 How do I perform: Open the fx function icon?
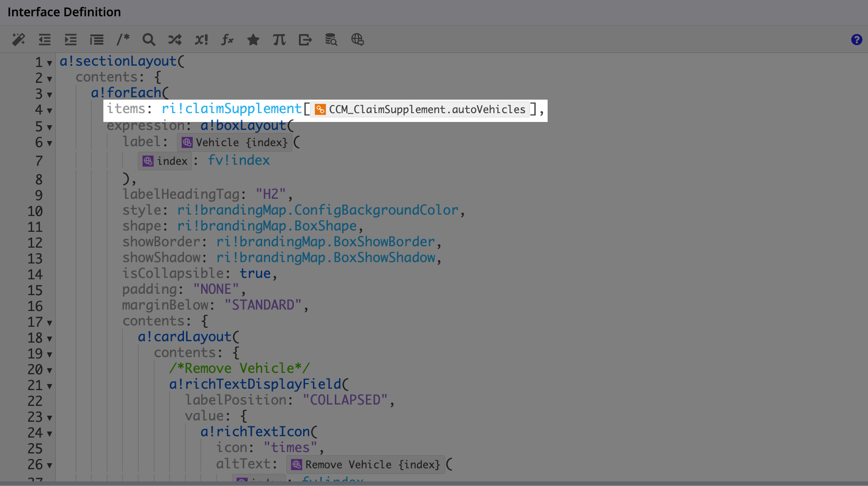point(227,40)
